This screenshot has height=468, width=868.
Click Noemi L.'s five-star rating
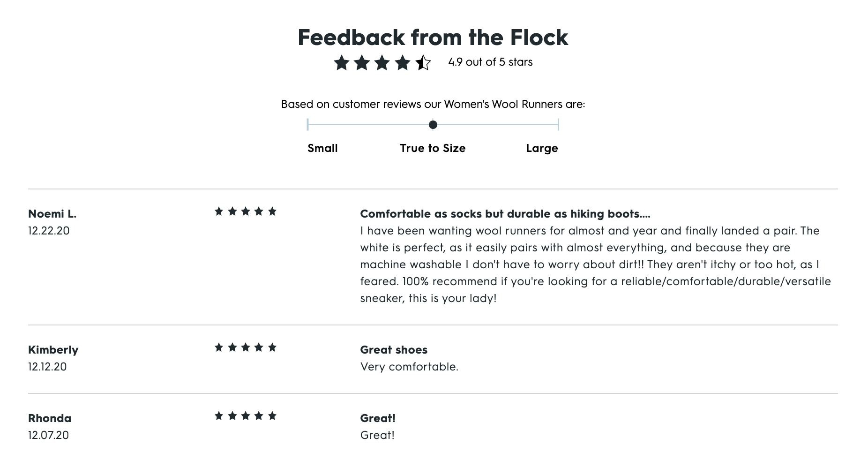tap(245, 211)
